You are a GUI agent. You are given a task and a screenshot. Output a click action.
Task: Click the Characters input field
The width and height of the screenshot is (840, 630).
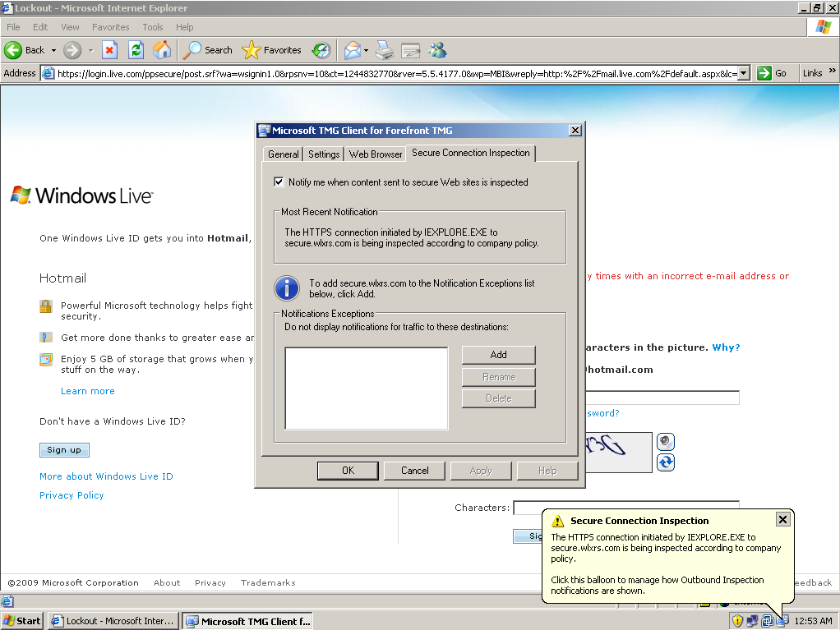click(626, 508)
